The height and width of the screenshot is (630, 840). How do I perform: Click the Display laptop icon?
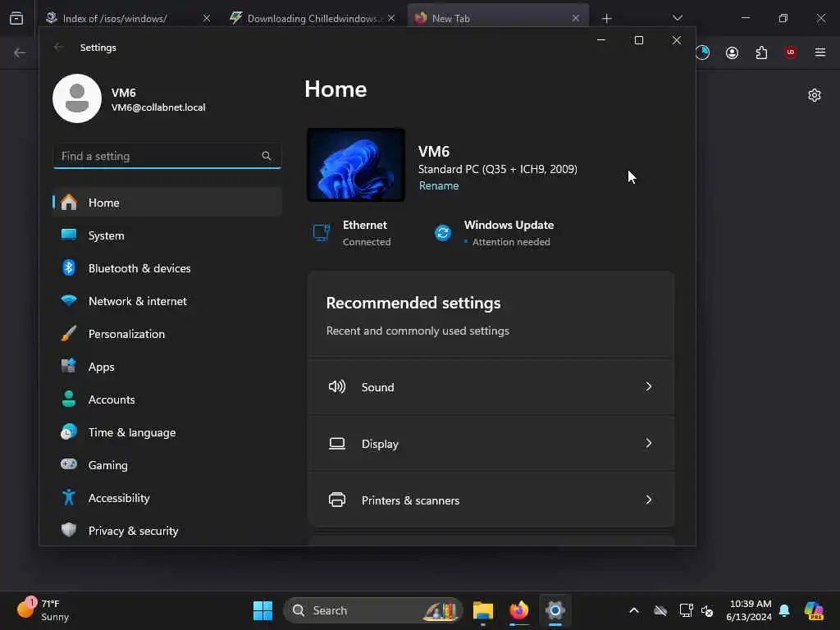click(x=337, y=444)
